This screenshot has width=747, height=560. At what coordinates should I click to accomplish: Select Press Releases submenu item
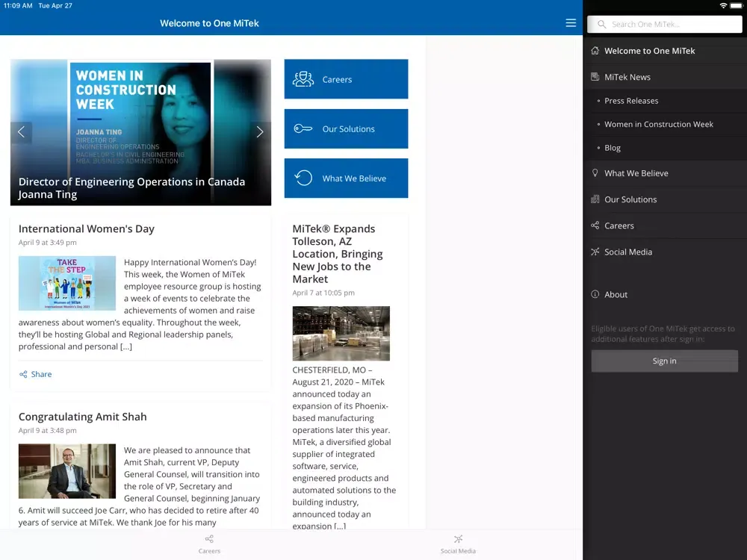[665, 101]
